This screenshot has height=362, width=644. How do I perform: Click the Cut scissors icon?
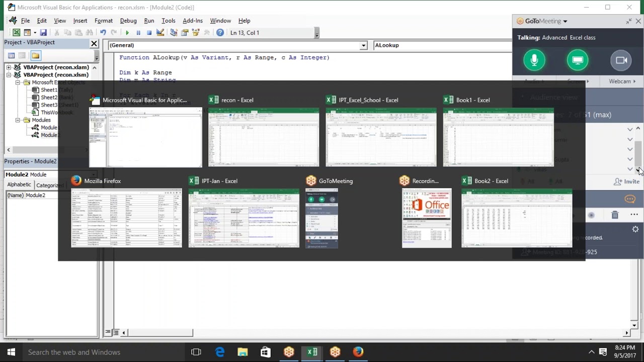point(57,33)
